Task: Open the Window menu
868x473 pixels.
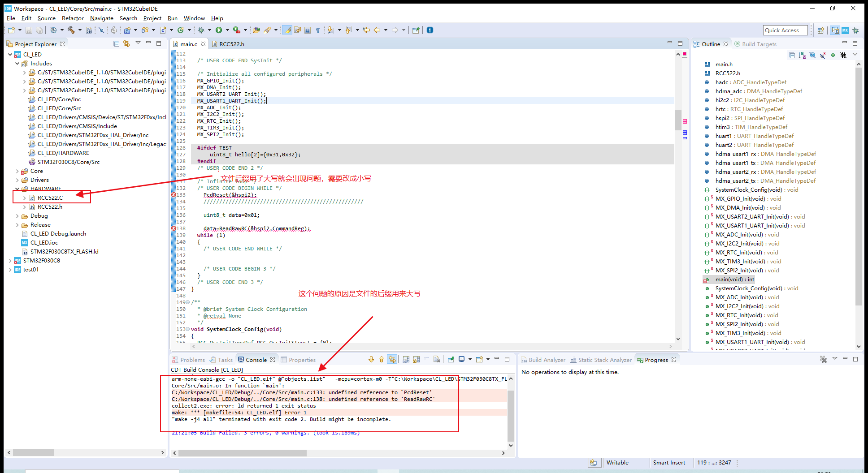Action: point(194,18)
